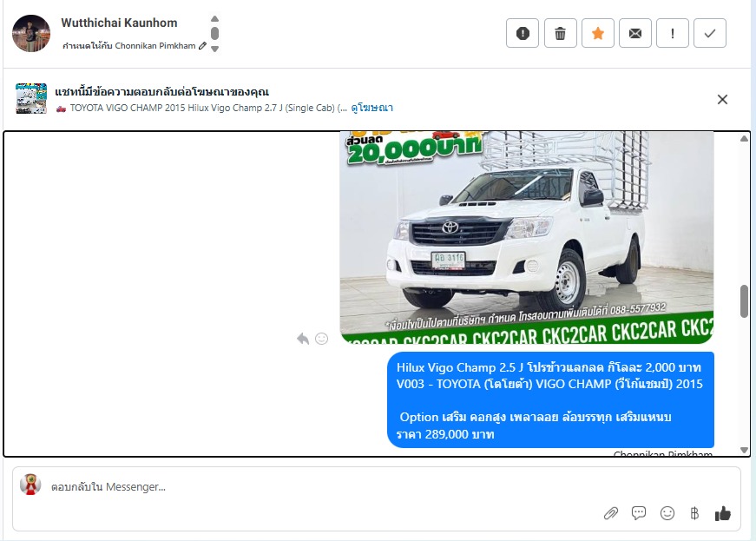Mark conversation as spam with circled exclamation icon
The width and height of the screenshot is (756, 541).
click(x=523, y=33)
